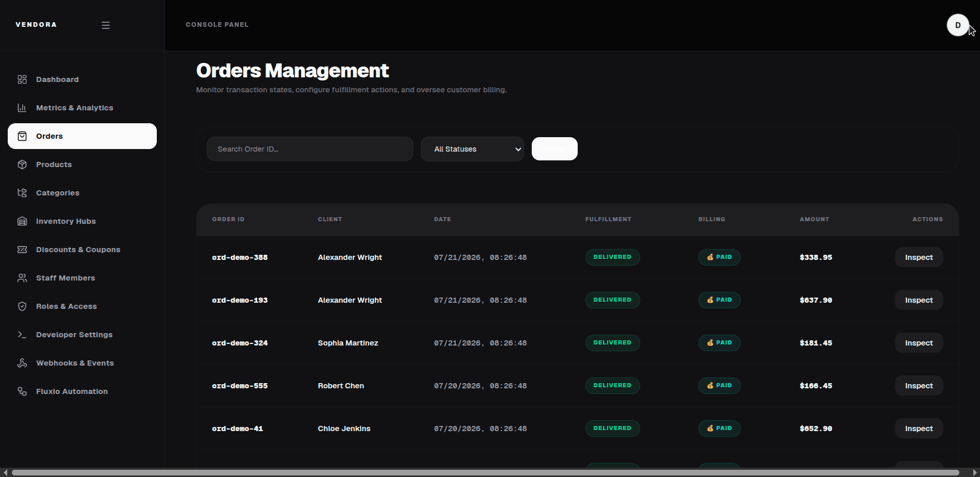
Task: Click the Fluxio Automation icon
Action: (22, 391)
